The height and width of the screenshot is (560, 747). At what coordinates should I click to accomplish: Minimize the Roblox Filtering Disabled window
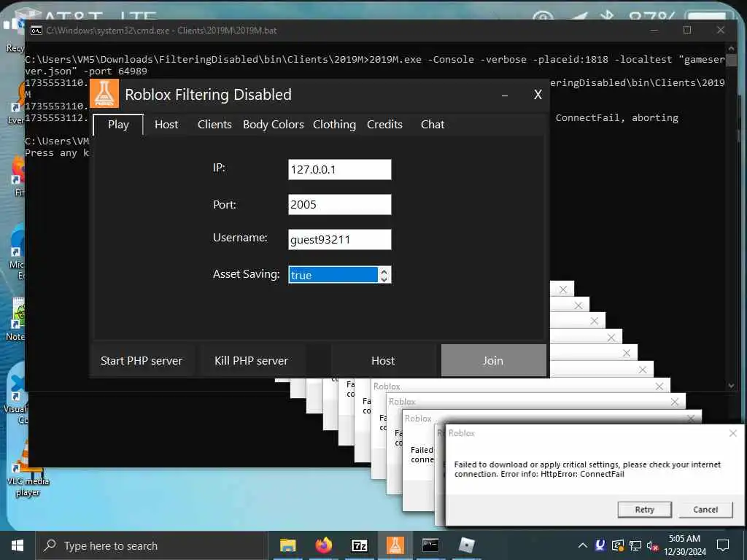(x=505, y=96)
